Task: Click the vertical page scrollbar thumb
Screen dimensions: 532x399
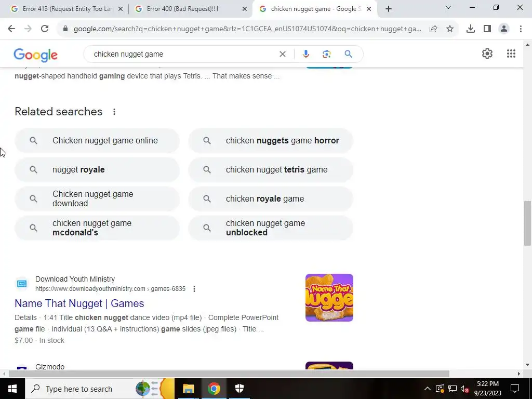Action: point(527,223)
